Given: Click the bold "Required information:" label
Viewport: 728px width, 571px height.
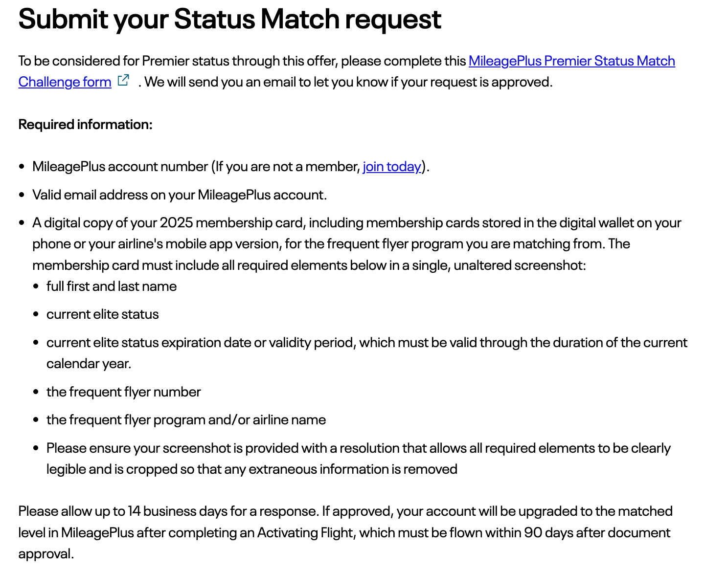Looking at the screenshot, I should pos(85,125).
